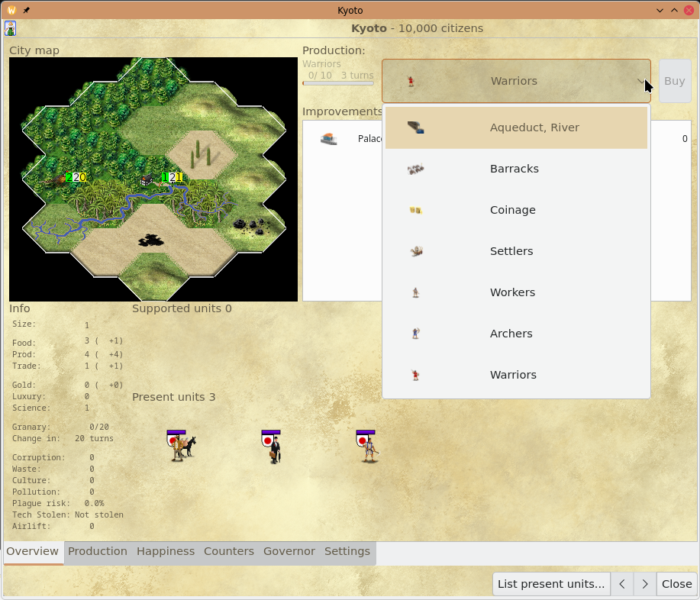Click the Coinage gold icon
700x600 pixels.
pos(415,210)
